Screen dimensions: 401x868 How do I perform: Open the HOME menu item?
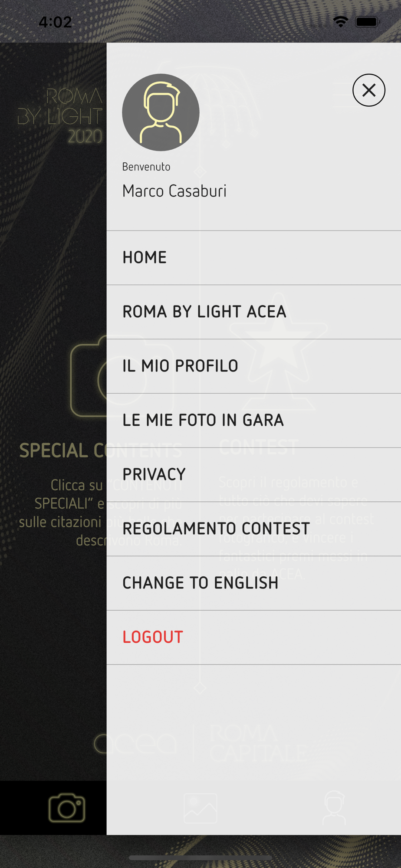pos(145,258)
